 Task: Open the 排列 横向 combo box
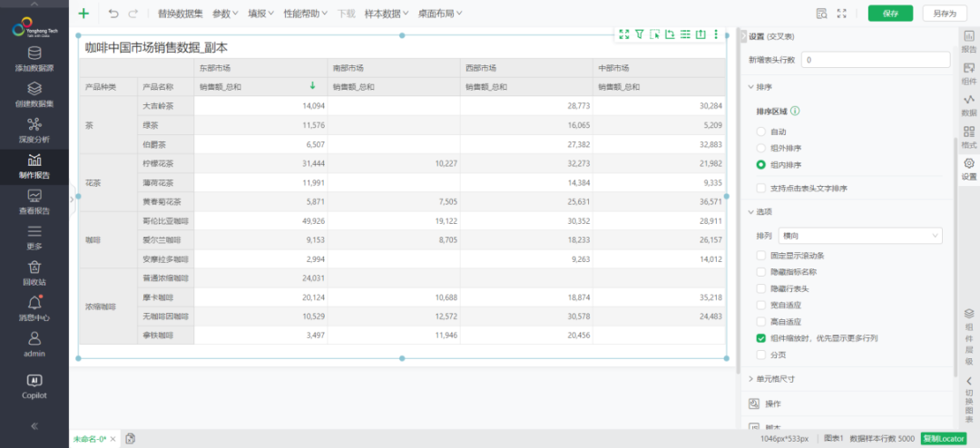pyautogui.click(x=860, y=236)
